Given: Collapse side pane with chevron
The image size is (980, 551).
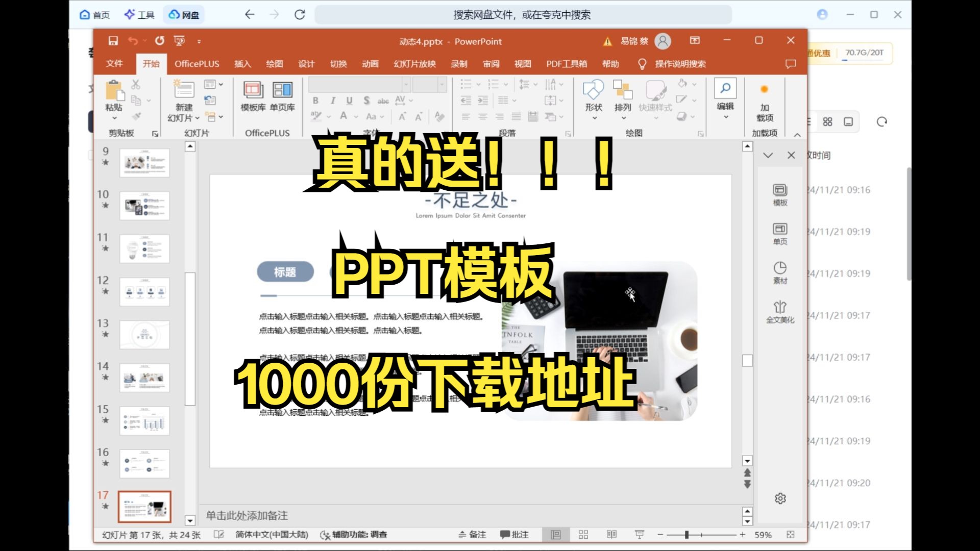Looking at the screenshot, I should [x=768, y=155].
